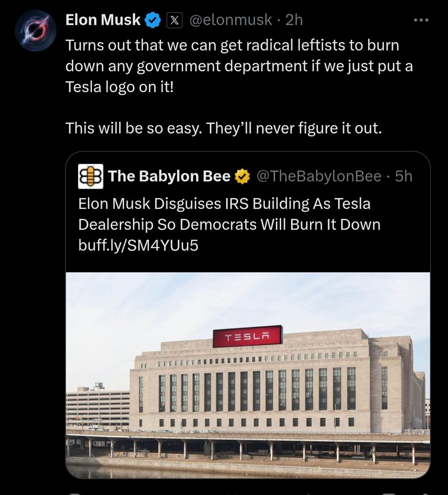Click the X affiliation badge icon
The image size is (448, 495).
(x=174, y=20)
